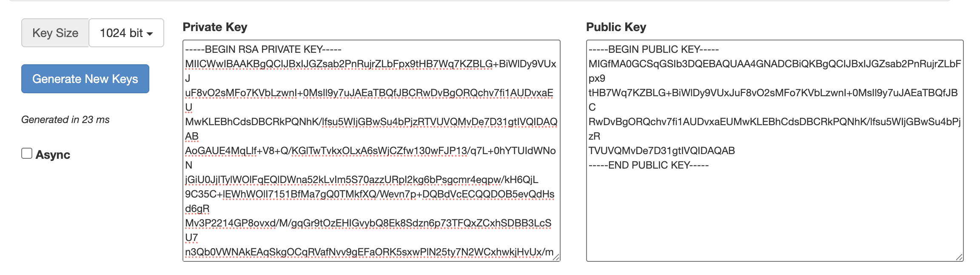Click the public key line starting with MIGfMA0GCSq
The height and width of the screenshot is (275, 980).
click(x=774, y=64)
